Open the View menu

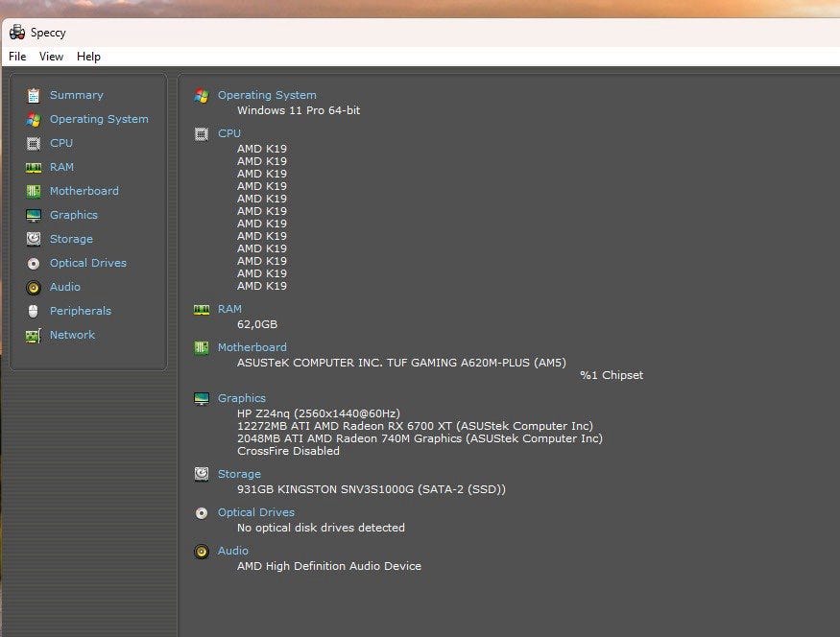coord(51,57)
